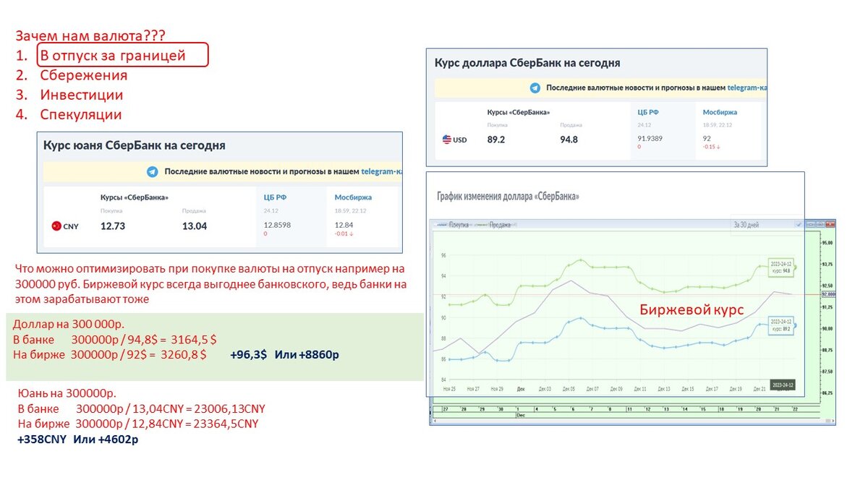Click the line Юань на 300000р.
This screenshot has height=488, width=868.
[x=67, y=394]
